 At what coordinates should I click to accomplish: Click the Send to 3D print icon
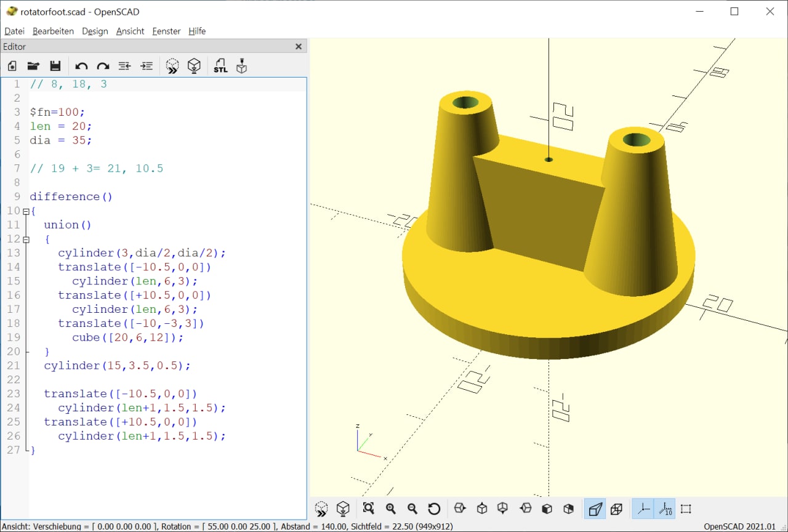pos(241,66)
